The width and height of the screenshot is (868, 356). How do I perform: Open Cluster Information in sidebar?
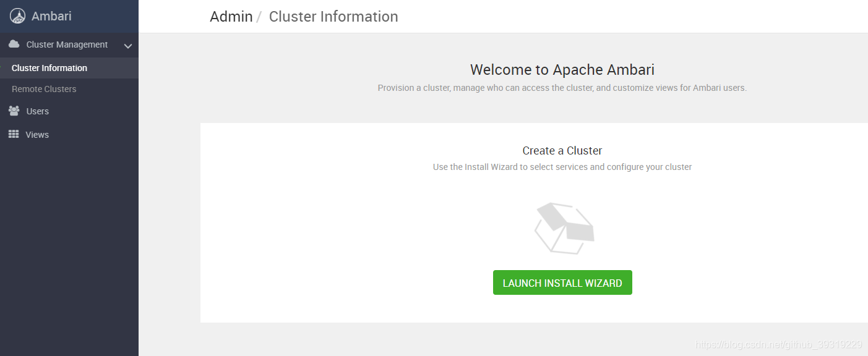(69, 68)
